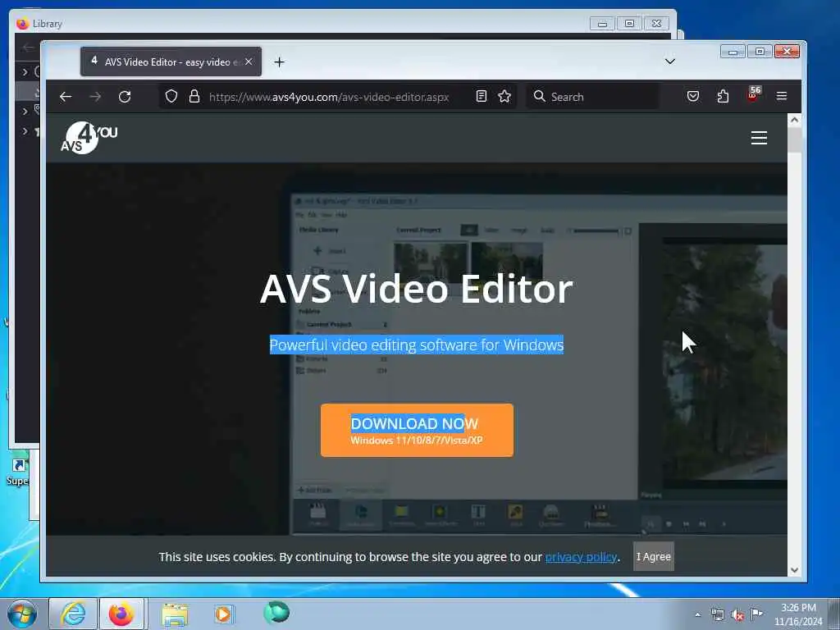Screen dimensions: 840x630
Task: Toggle reader view icon in address bar
Action: click(x=481, y=97)
